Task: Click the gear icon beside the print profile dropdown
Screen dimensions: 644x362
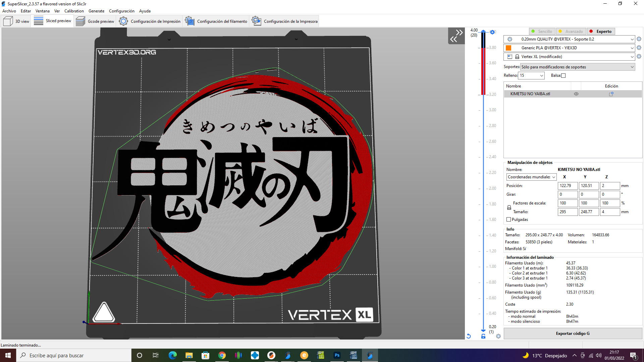Action: [x=639, y=39]
